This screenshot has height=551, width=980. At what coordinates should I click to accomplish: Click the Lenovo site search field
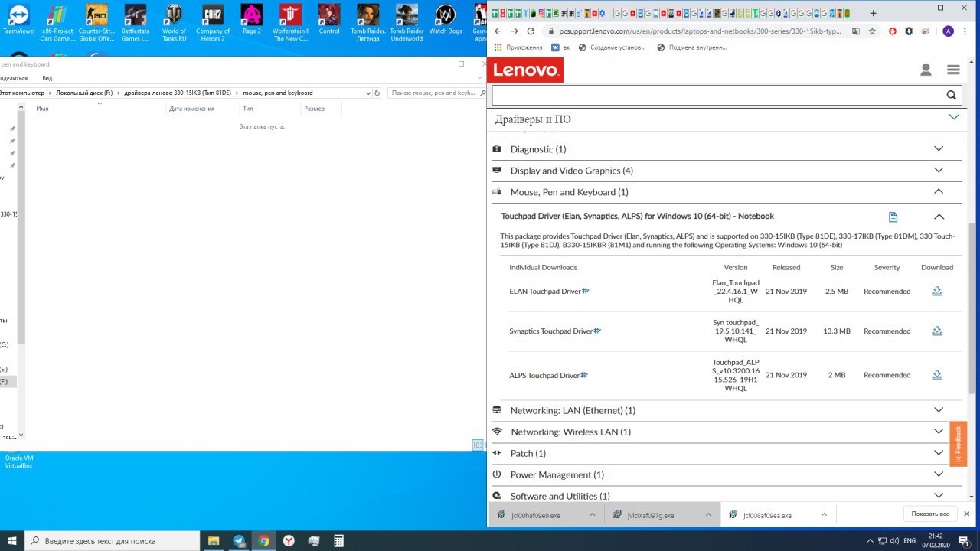718,95
